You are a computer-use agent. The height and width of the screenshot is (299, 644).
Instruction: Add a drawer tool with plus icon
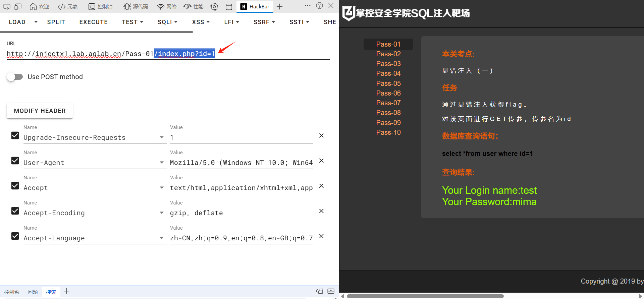(67, 291)
